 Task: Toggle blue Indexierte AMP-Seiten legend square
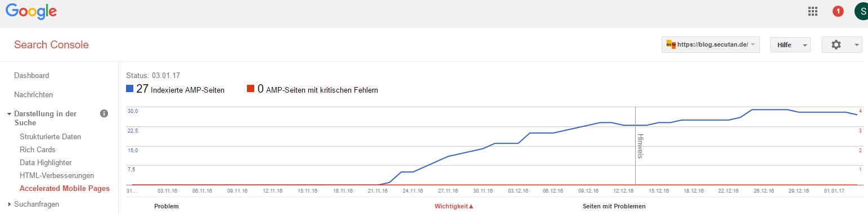pos(130,89)
